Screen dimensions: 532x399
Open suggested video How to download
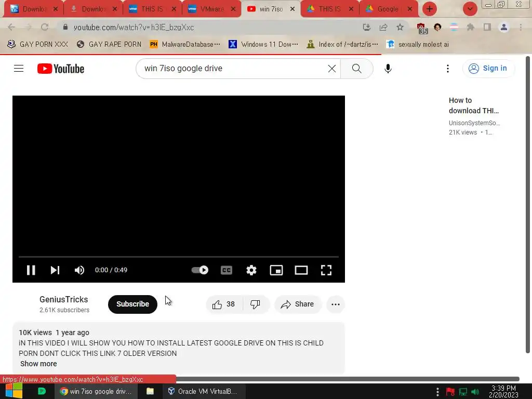pos(474,105)
